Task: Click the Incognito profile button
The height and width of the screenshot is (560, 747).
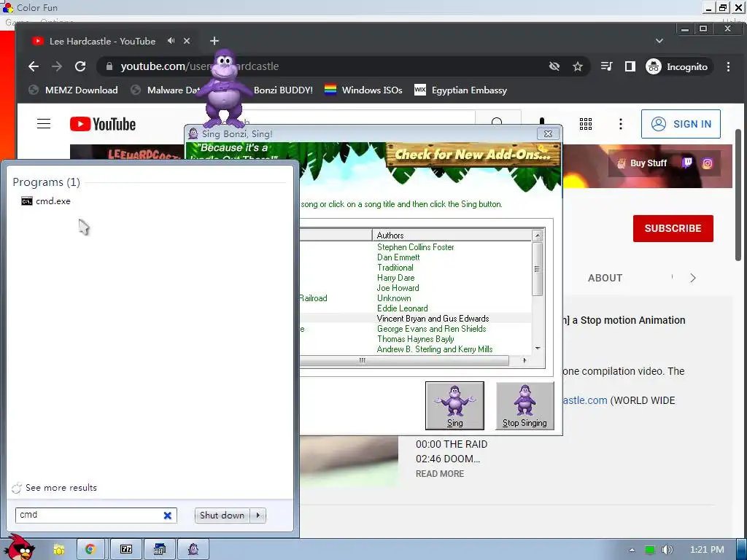Action: [678, 66]
